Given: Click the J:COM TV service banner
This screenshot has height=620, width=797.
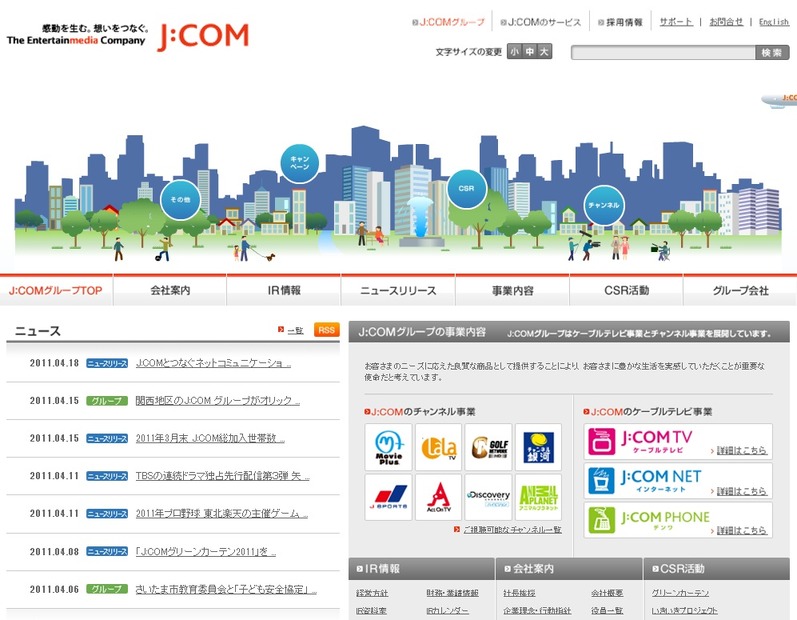Looking at the screenshot, I should coord(678,441).
